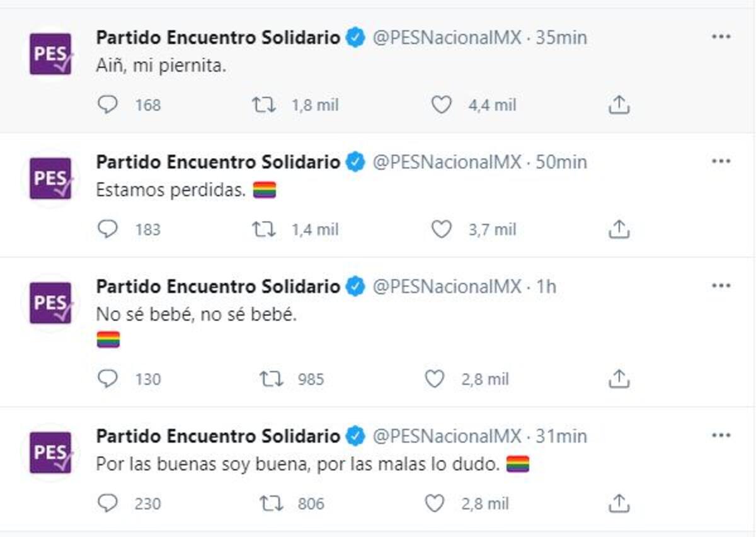756x537 pixels.
Task: Share the 'Estamos perdidas' tweet
Action: [619, 229]
